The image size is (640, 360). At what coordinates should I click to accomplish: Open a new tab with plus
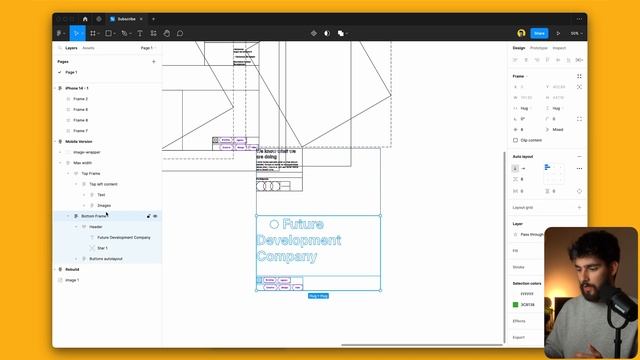pos(153,19)
